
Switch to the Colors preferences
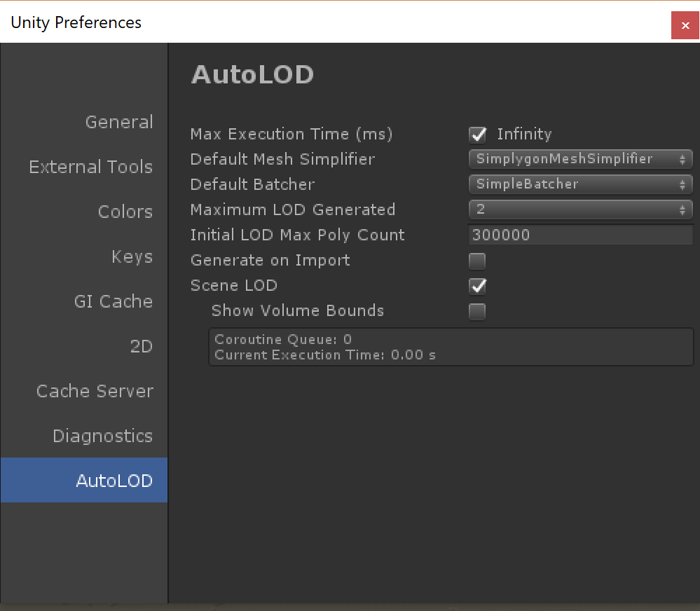coord(125,212)
